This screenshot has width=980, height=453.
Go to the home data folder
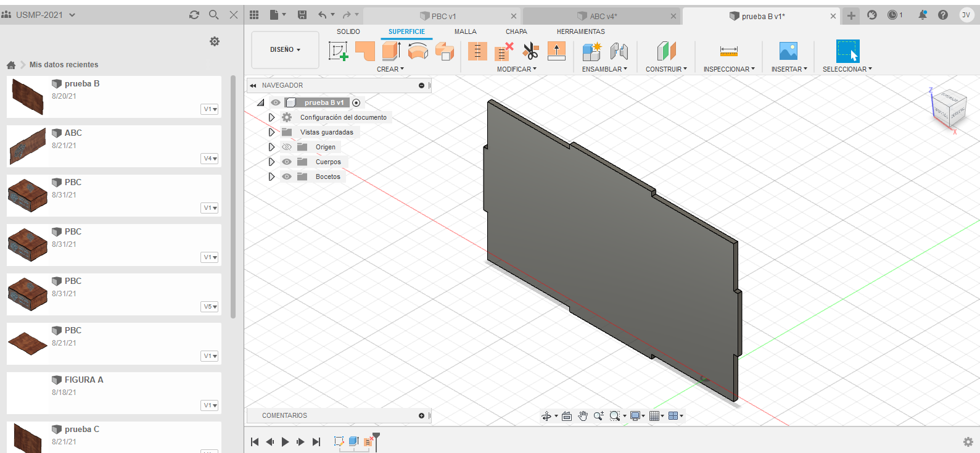(x=11, y=65)
